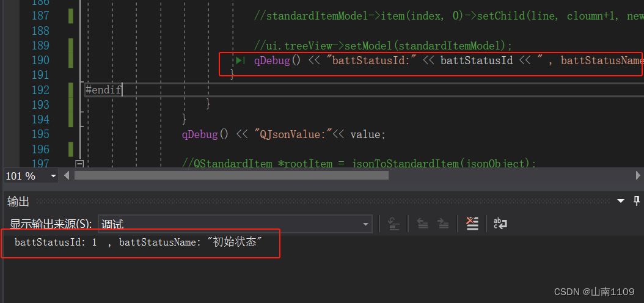This screenshot has width=644, height=303.
Task: Click the horizontal scrollbar right arrow
Action: (x=638, y=176)
